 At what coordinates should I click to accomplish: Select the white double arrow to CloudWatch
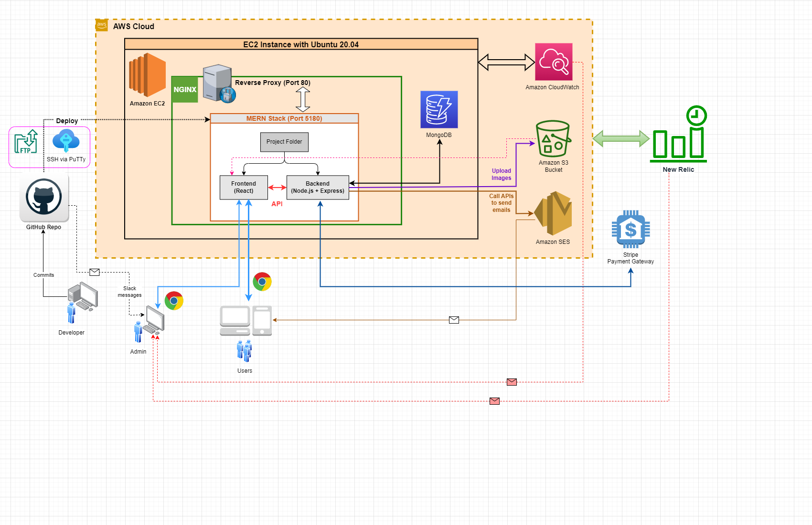[x=506, y=62]
